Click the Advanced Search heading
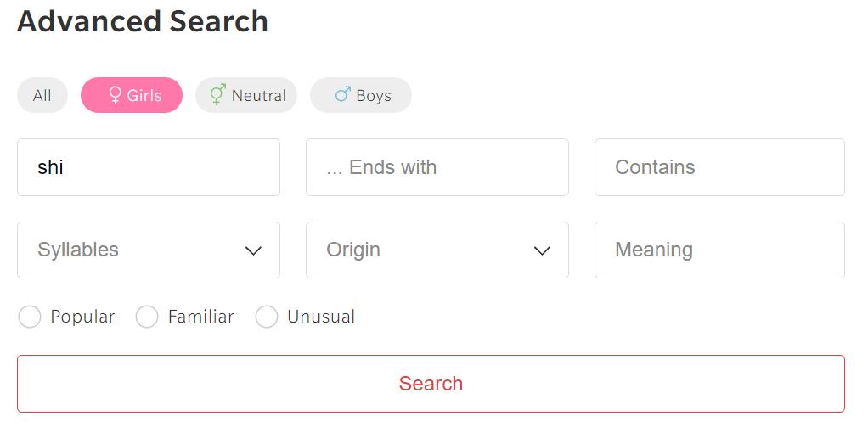This screenshot has height=427, width=868. (143, 22)
